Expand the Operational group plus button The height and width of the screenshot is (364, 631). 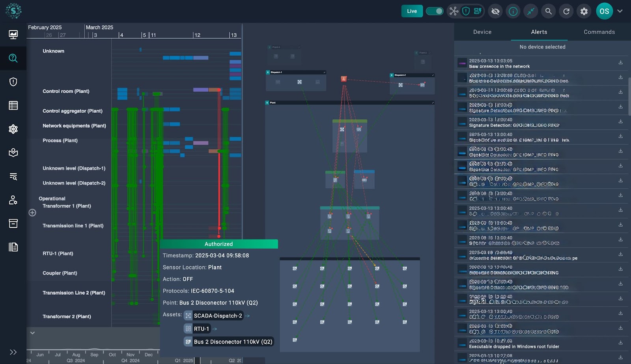pos(32,213)
